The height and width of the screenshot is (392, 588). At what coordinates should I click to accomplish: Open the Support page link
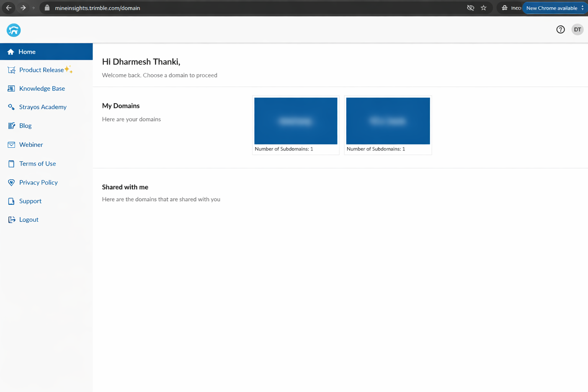pyautogui.click(x=30, y=201)
